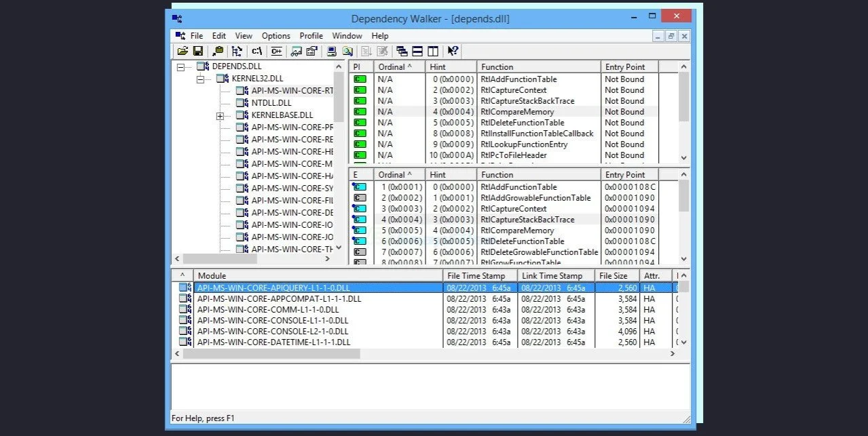Click View Module in External Viewer icon
868x436 pixels.
[x=296, y=51]
